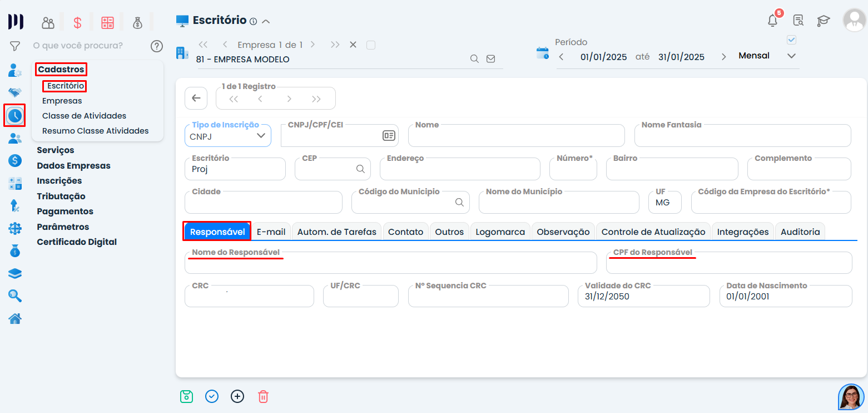Open the support assistant avatar bottom right
The image size is (868, 413).
pos(851,397)
